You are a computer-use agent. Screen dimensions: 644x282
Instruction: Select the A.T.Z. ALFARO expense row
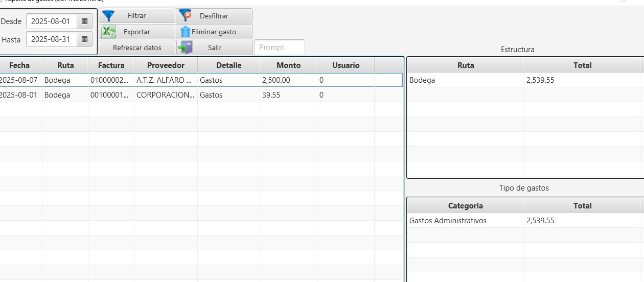point(164,80)
